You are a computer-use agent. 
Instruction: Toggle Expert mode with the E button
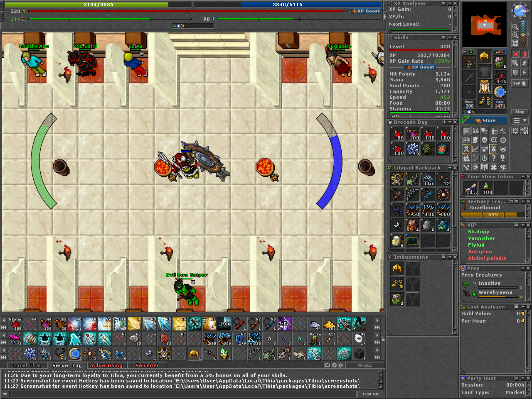point(525,73)
